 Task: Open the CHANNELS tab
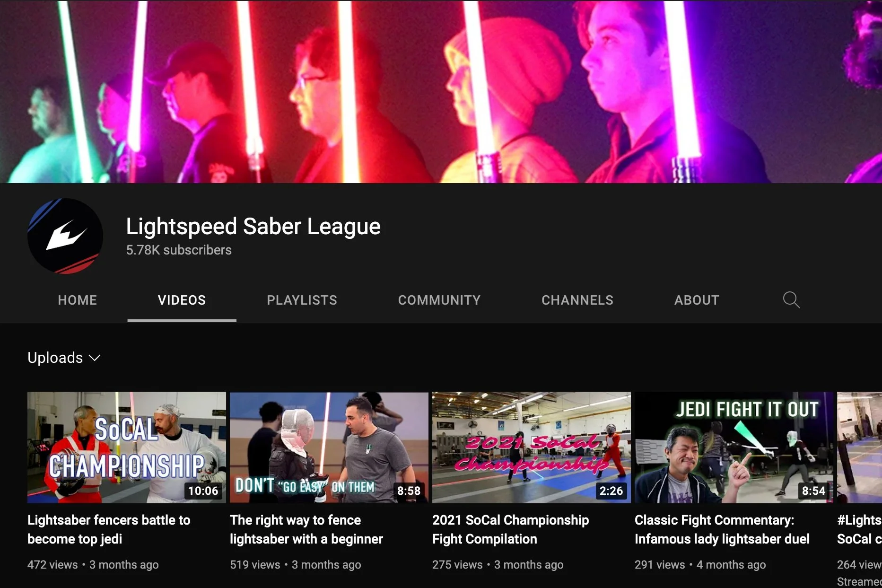coord(577,300)
